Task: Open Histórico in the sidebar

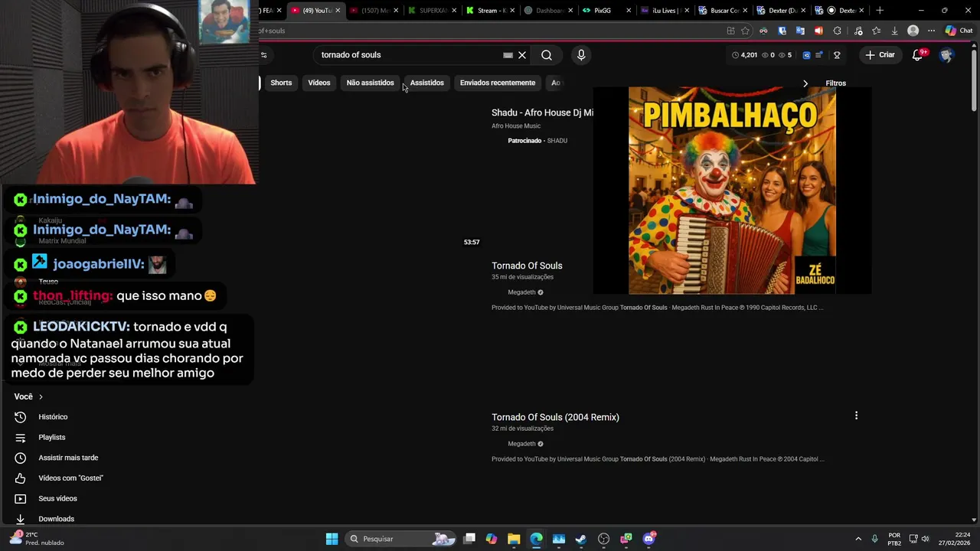Action: pyautogui.click(x=53, y=417)
